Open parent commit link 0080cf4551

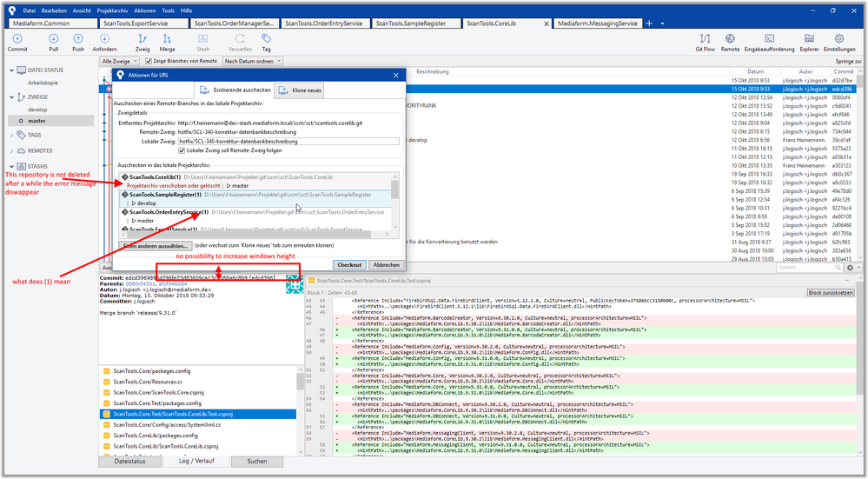point(140,283)
